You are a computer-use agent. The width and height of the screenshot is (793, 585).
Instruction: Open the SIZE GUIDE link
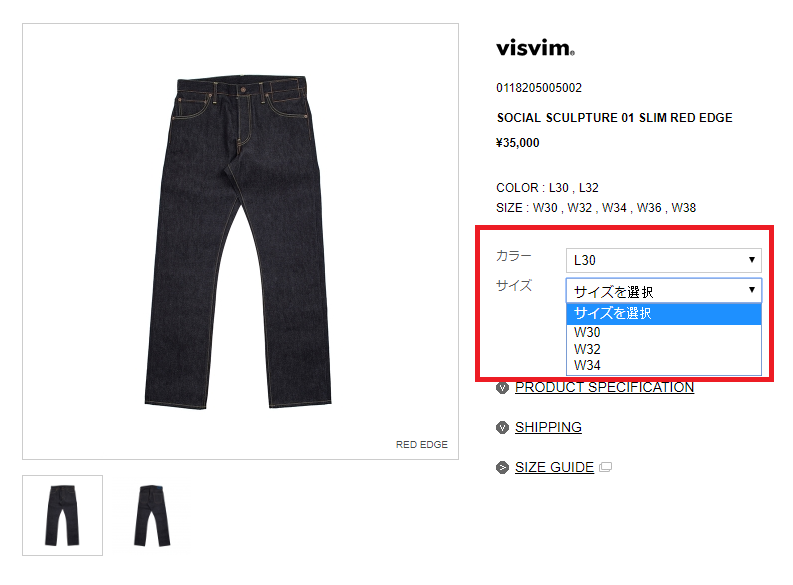pos(554,467)
